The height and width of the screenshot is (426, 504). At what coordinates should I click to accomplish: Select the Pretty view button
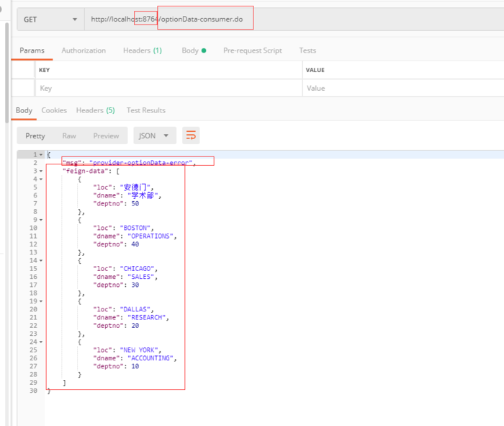point(35,136)
